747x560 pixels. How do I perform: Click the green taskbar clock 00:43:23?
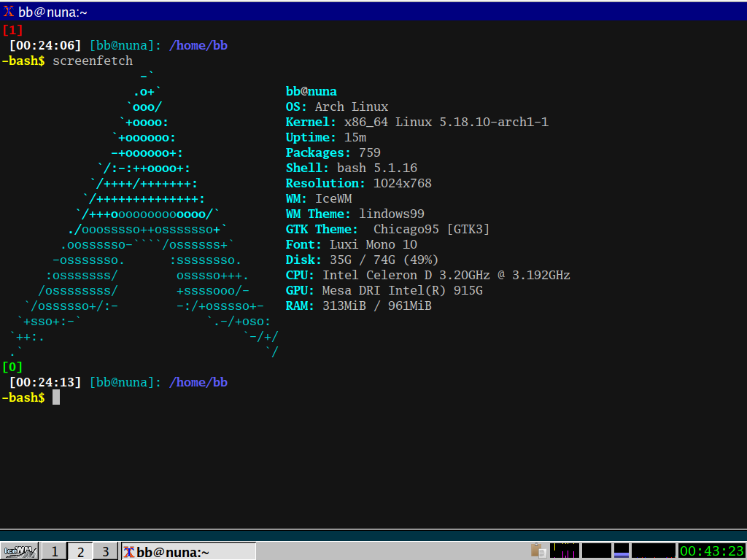(x=712, y=551)
